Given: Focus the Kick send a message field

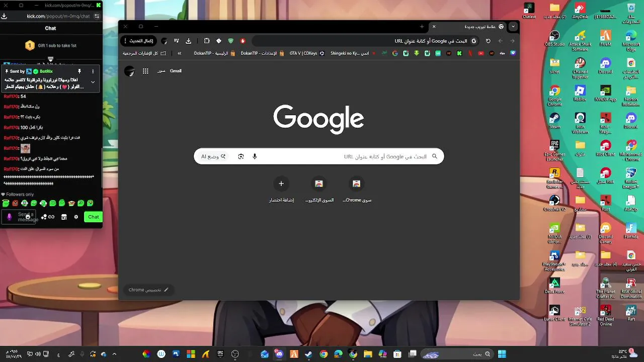Looking at the screenshot, I should 18,217.
